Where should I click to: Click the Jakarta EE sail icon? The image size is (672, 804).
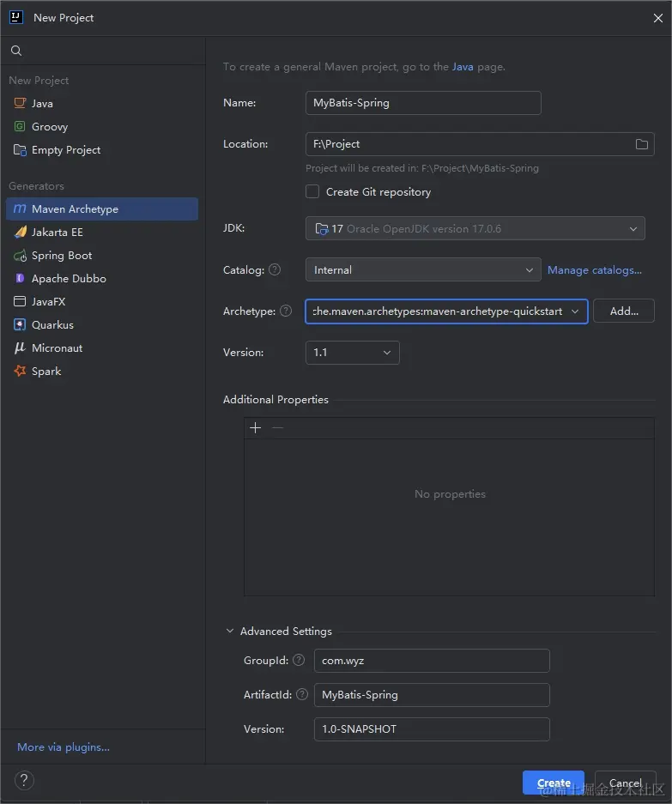[x=20, y=232]
